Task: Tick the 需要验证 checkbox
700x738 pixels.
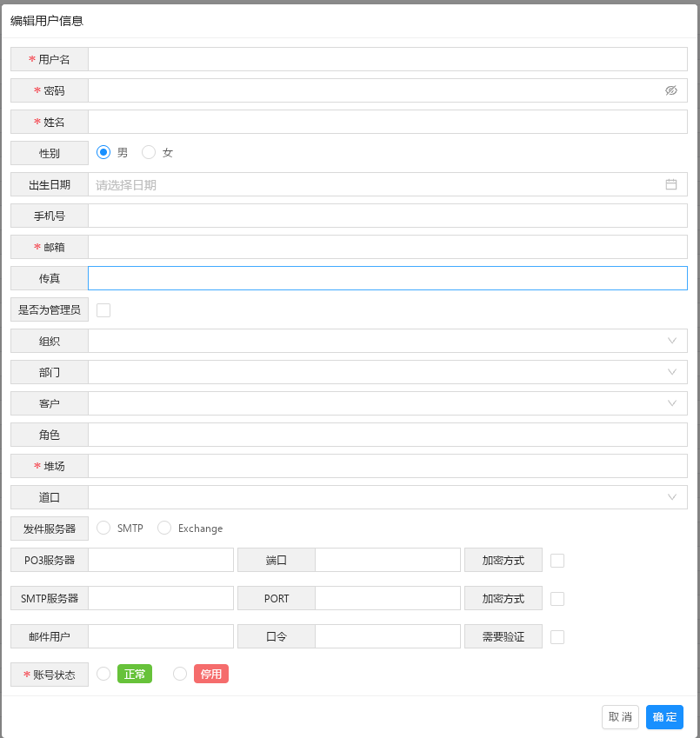Action: (557, 637)
